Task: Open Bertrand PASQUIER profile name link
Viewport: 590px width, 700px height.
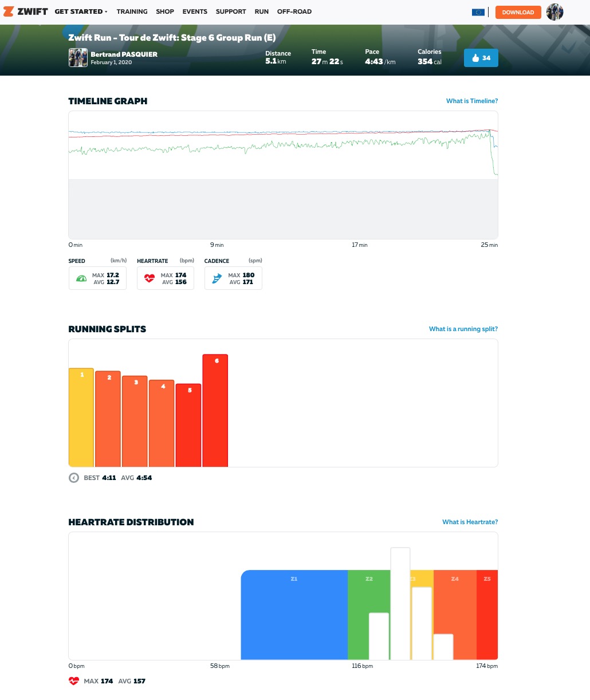Action: (124, 54)
